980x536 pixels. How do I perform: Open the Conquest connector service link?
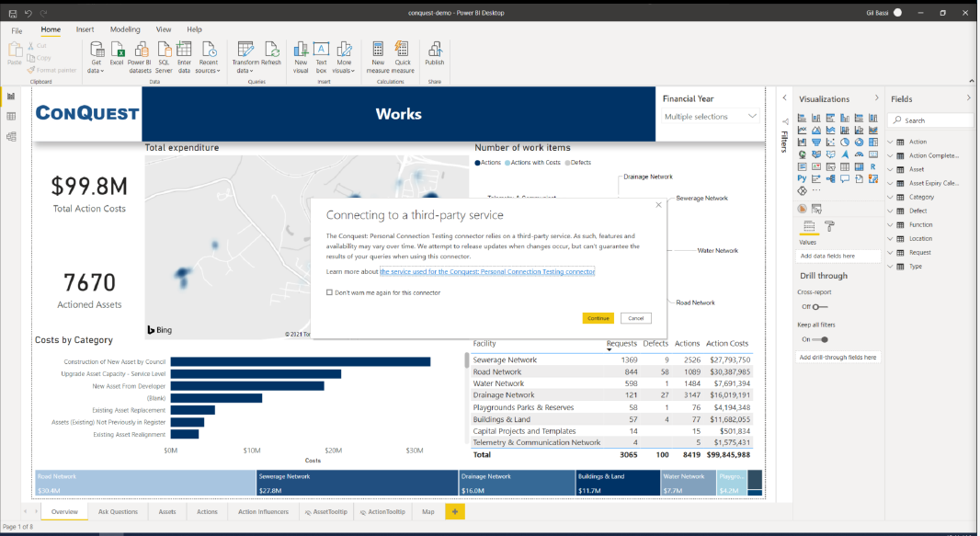[x=487, y=272]
